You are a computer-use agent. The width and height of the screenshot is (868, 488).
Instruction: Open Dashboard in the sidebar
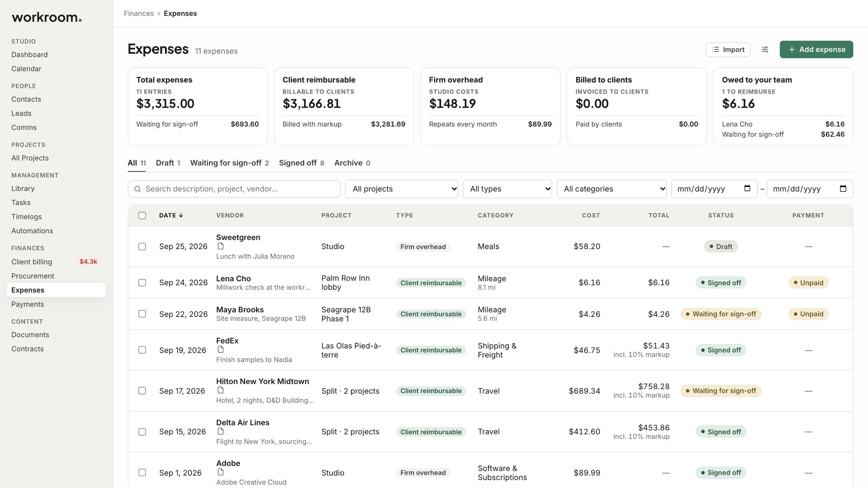tap(29, 55)
